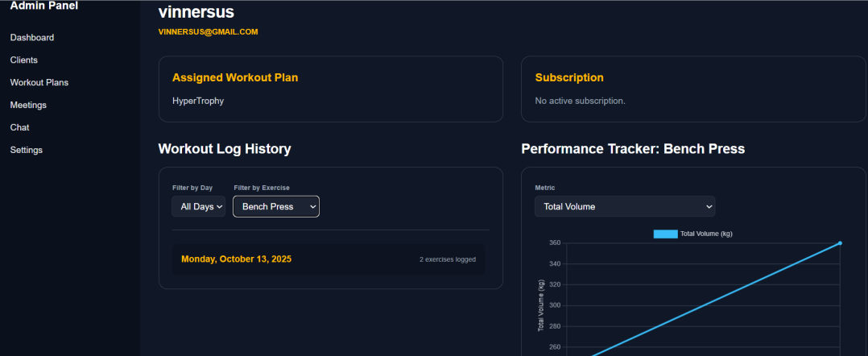
Task: Go to Clients in the sidebar
Action: (24, 60)
